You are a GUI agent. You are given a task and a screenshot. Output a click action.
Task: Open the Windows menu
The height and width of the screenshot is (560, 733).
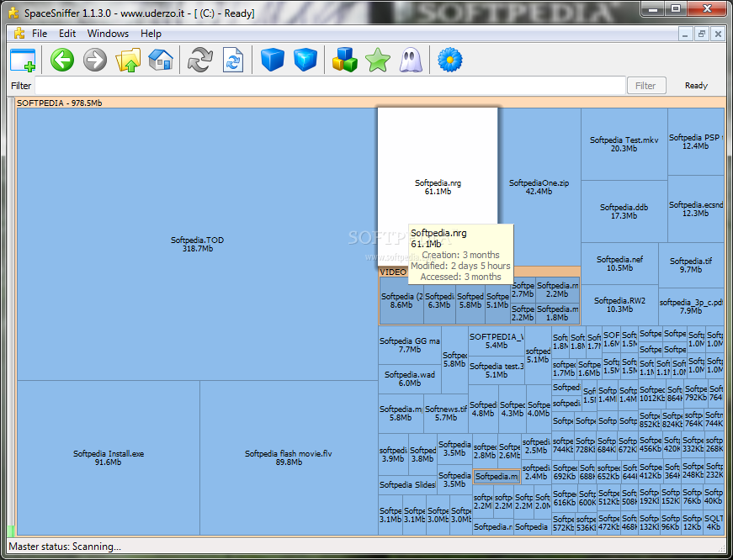pos(108,34)
